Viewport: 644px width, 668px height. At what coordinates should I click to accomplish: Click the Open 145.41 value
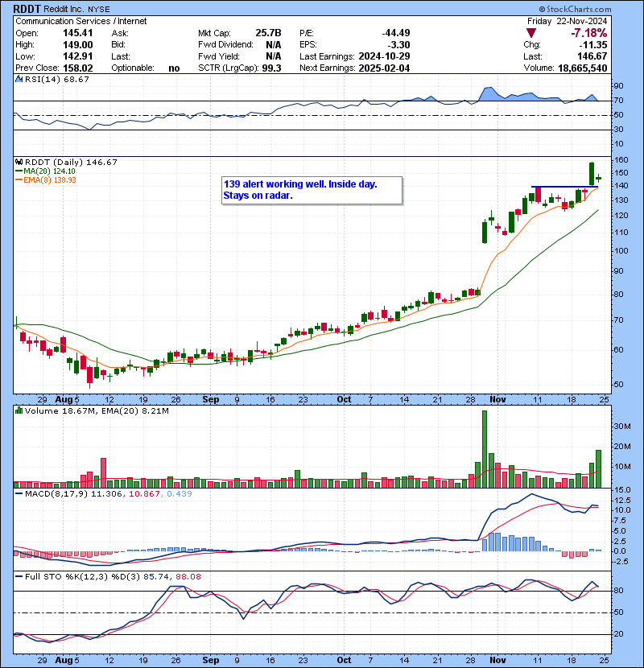(x=77, y=33)
